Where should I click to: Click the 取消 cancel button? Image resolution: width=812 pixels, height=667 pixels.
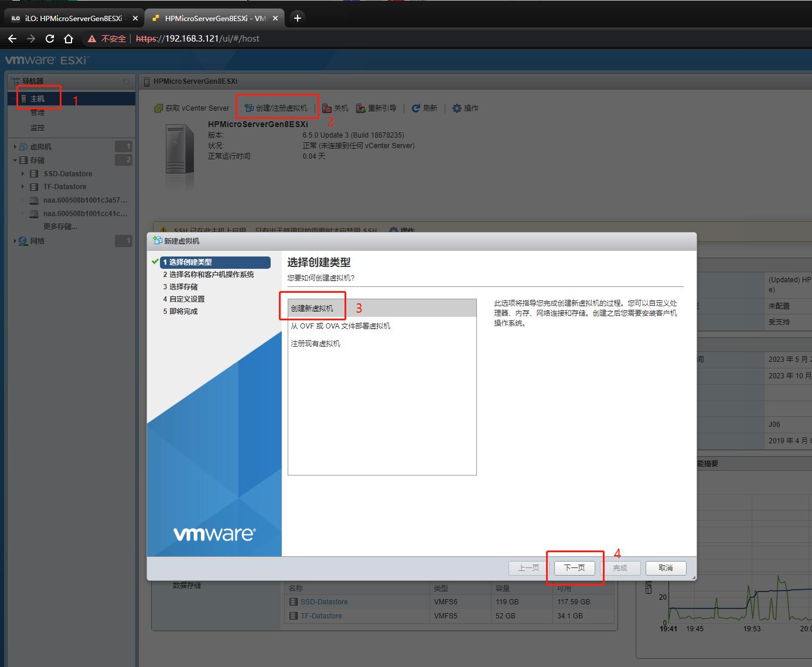coord(666,568)
